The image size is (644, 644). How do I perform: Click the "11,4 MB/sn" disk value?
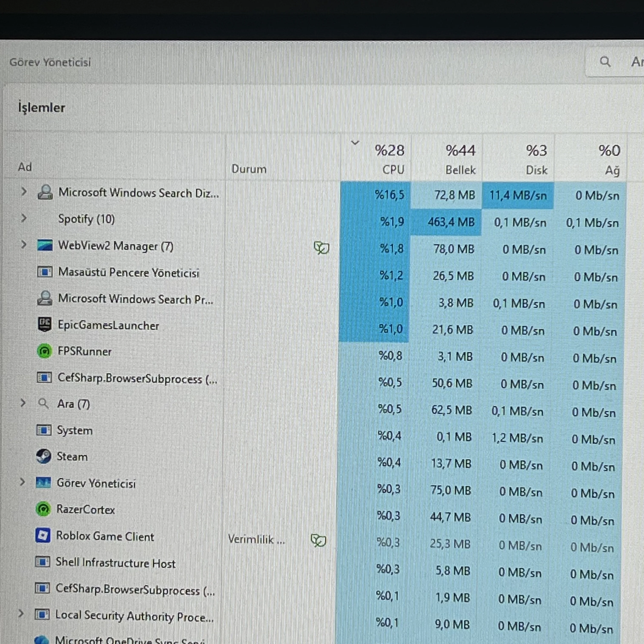[x=518, y=195]
